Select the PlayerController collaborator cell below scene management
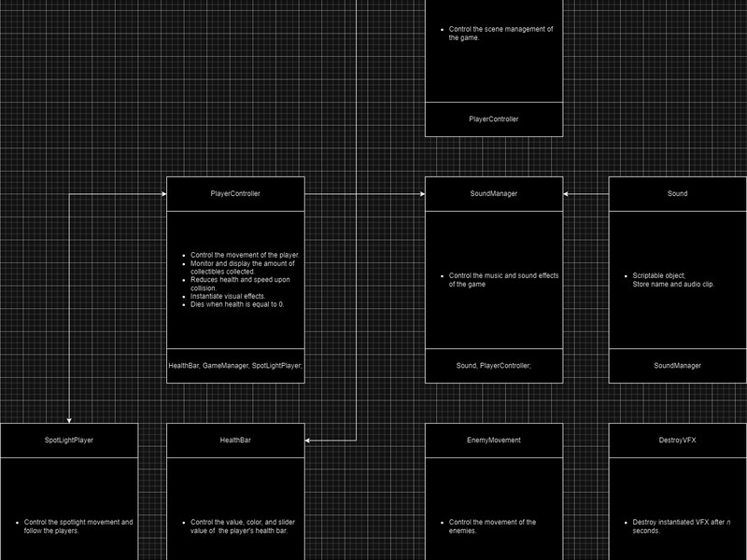747x560 pixels. tap(494, 119)
